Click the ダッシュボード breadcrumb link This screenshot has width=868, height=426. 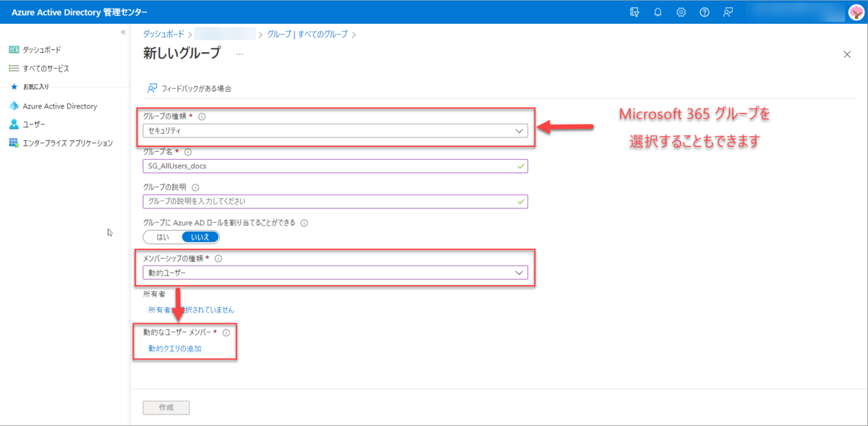click(163, 34)
